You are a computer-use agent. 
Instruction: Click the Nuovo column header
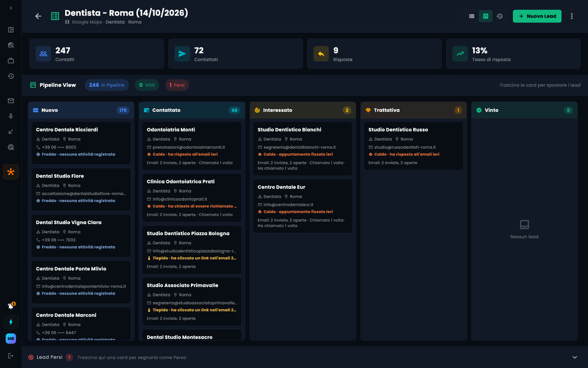click(81, 110)
